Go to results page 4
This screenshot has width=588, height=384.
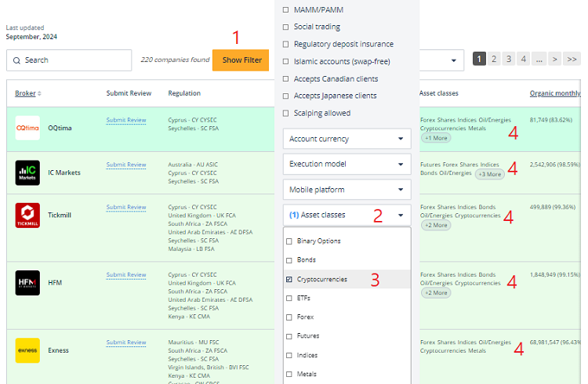point(524,59)
